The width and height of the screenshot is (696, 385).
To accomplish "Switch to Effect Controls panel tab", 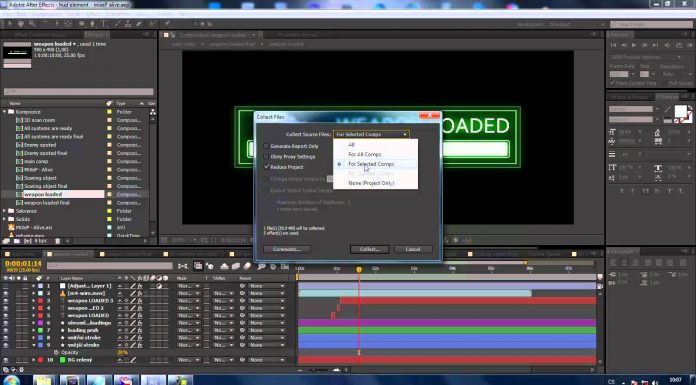I will pyautogui.click(x=40, y=35).
